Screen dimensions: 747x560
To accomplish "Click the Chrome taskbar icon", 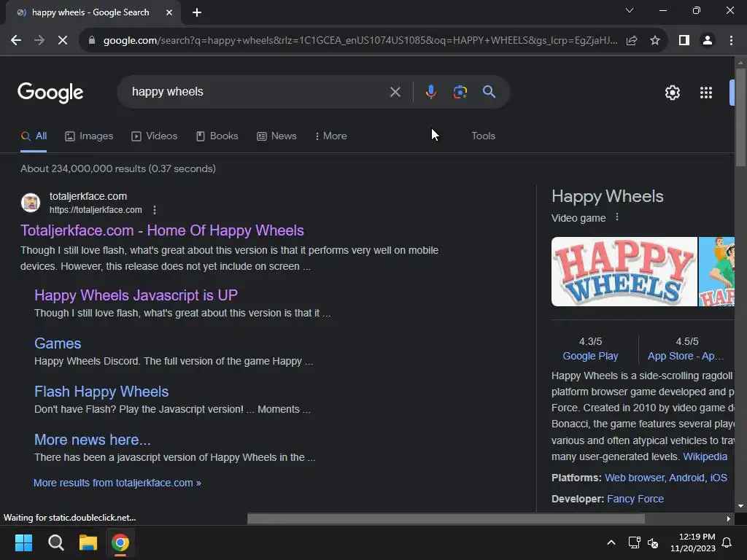I will (120, 542).
